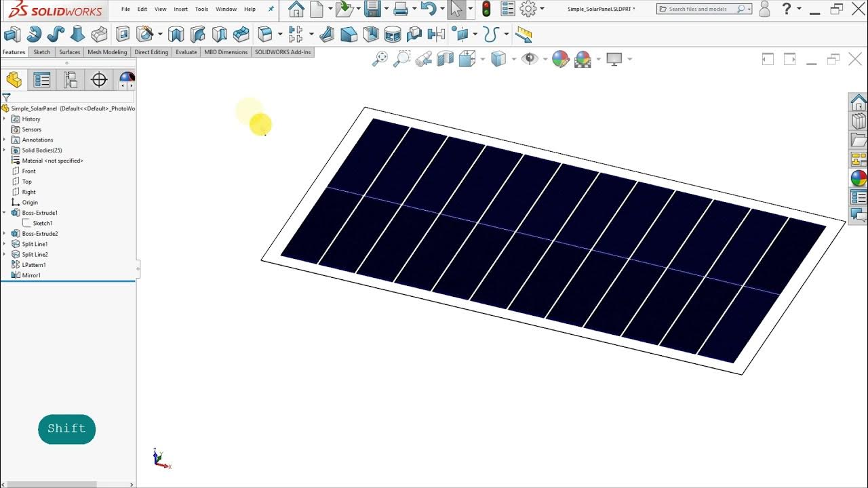Select Sketch1 in the feature tree

[x=43, y=223]
